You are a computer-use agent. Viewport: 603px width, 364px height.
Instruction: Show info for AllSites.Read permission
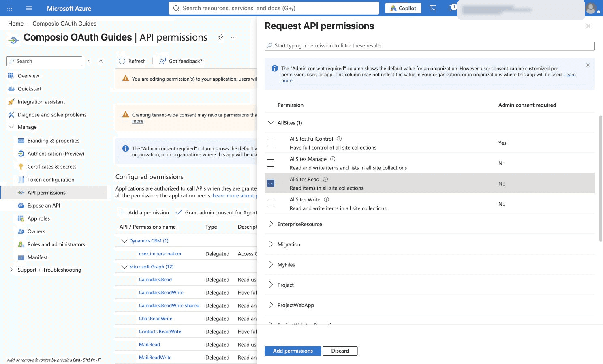point(325,179)
